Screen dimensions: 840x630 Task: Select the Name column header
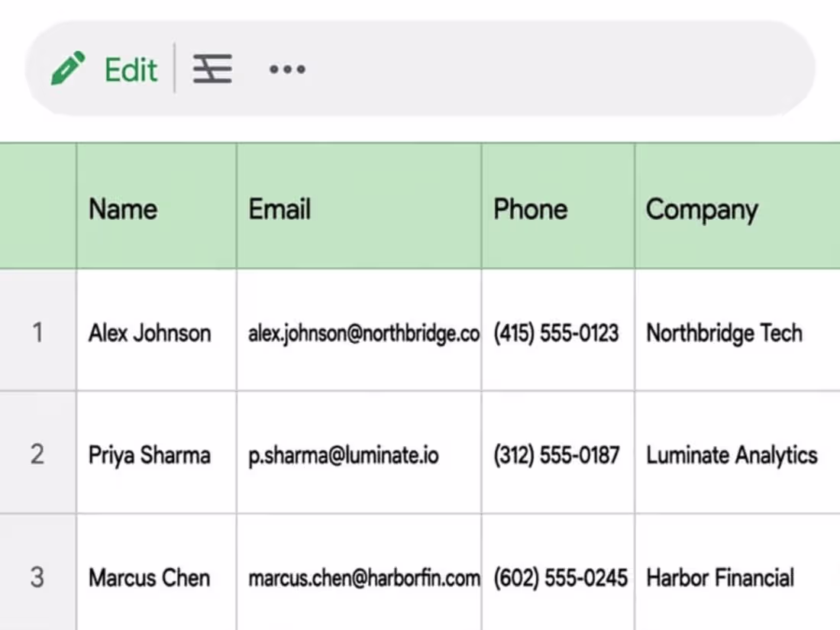pos(157,206)
